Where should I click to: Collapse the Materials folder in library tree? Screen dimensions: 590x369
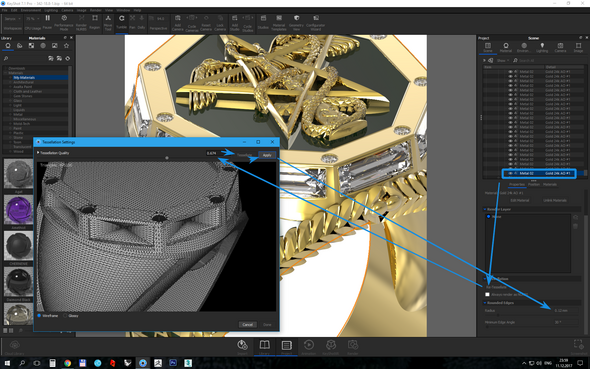point(6,73)
